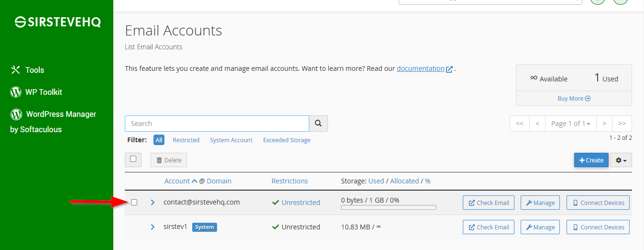Manage the sirstev1 account
The image size is (644, 250).
point(540,227)
